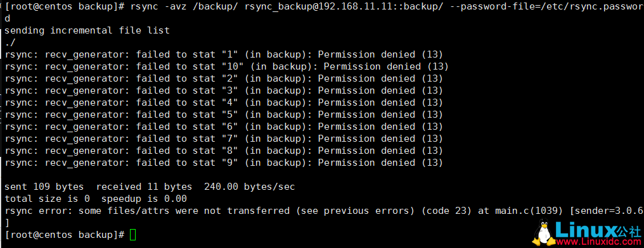Click the first [root@centos backup]# prompt
The image size is (644, 248).
coord(65,6)
